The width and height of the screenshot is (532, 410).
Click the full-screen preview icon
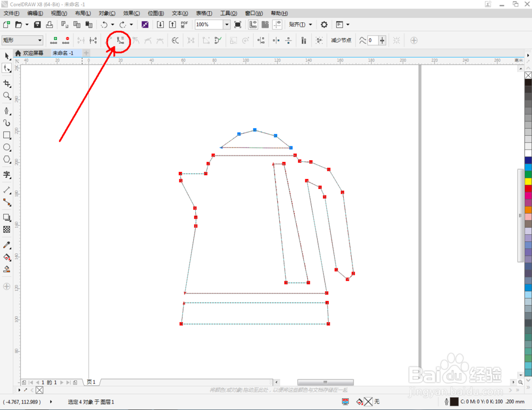pos(238,24)
